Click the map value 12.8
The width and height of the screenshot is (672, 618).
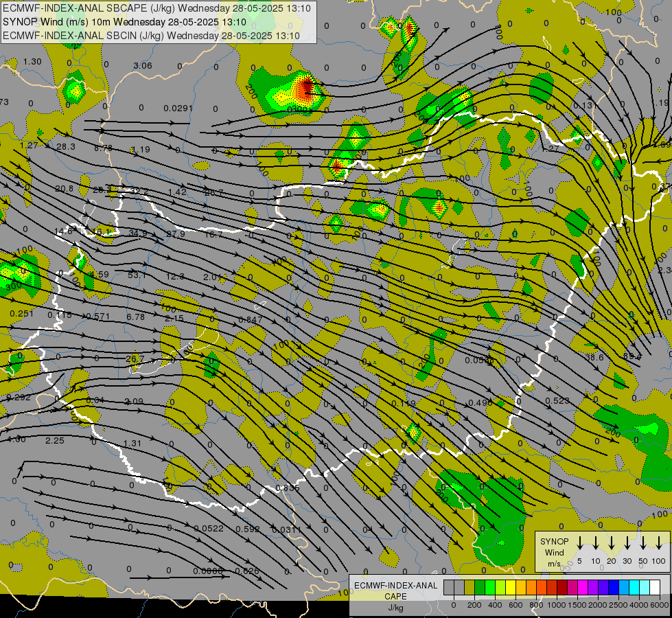pos(175,276)
